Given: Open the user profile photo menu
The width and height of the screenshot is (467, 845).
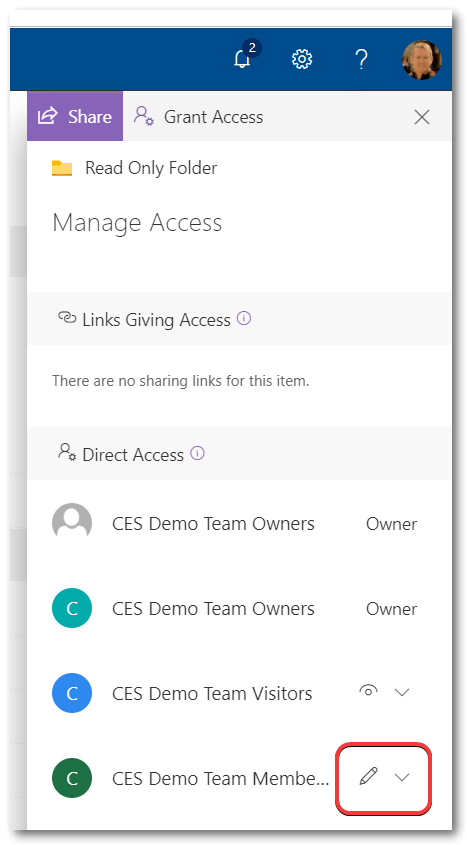Looking at the screenshot, I should (422, 59).
